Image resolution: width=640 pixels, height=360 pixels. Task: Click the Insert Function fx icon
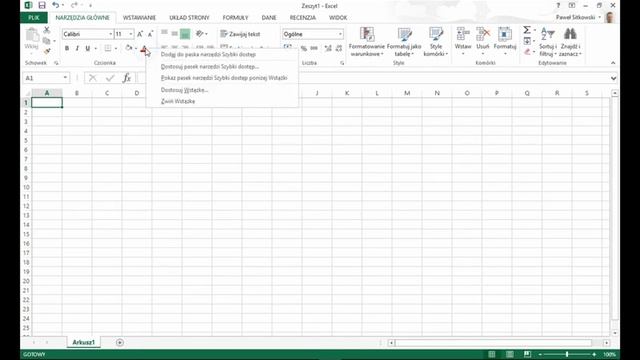click(127, 78)
